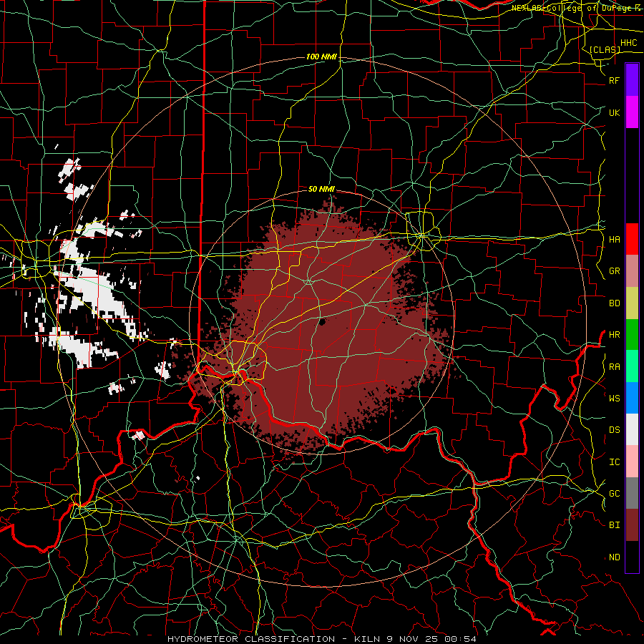Click the radar site black dot
Image resolution: width=644 pixels, height=644 pixels.
pyautogui.click(x=322, y=322)
